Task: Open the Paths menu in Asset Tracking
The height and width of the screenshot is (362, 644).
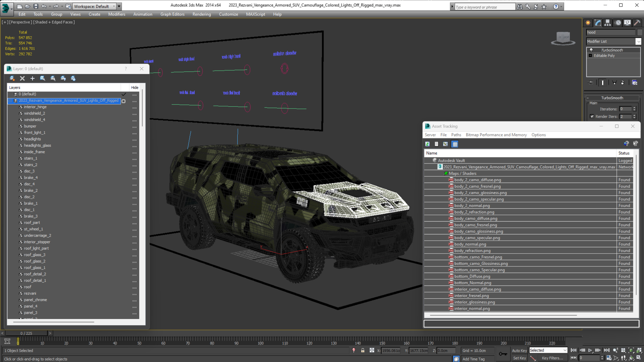Action: 456,135
